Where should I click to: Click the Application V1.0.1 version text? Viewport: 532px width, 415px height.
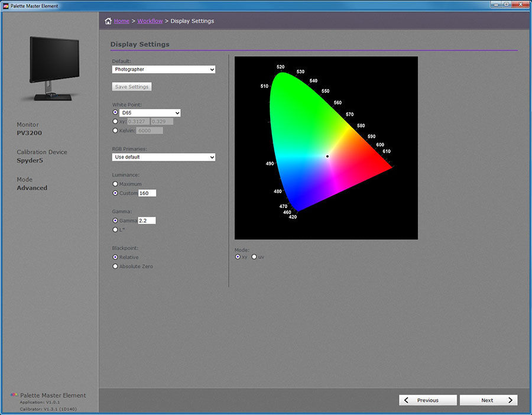tap(40, 402)
